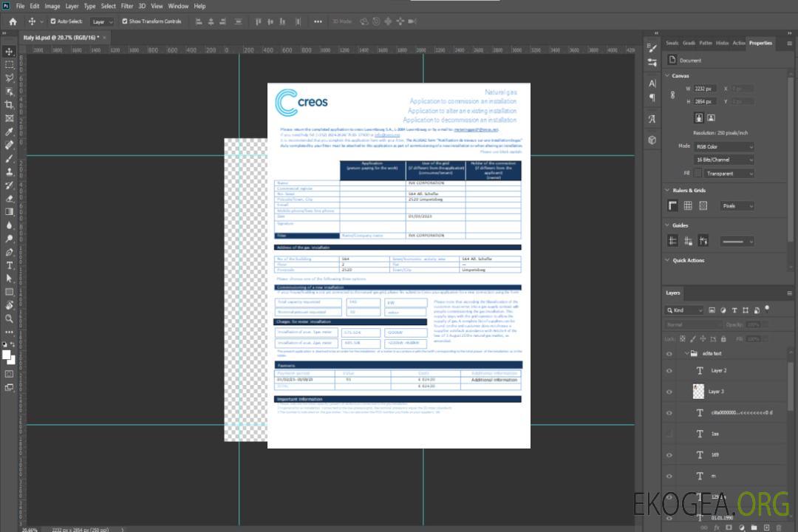Viewport: 798px width, 532px height.
Task: Select the Horizontal Type tool
Action: pyautogui.click(x=10, y=265)
